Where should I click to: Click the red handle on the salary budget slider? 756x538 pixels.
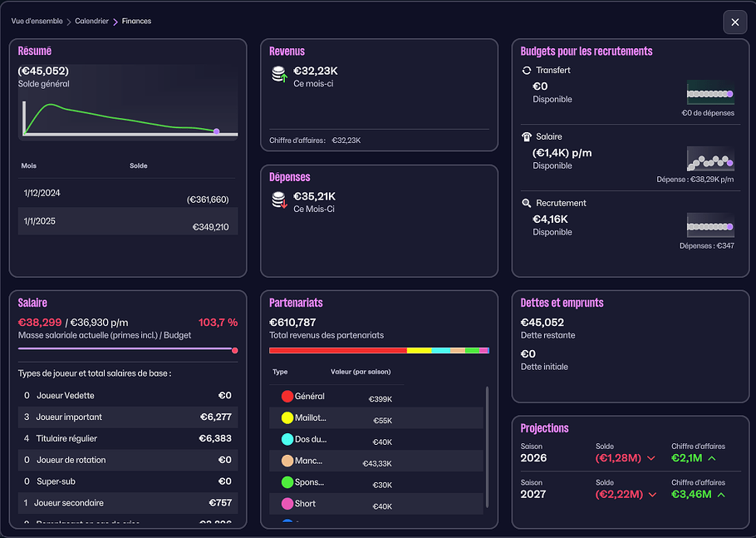[235, 350]
